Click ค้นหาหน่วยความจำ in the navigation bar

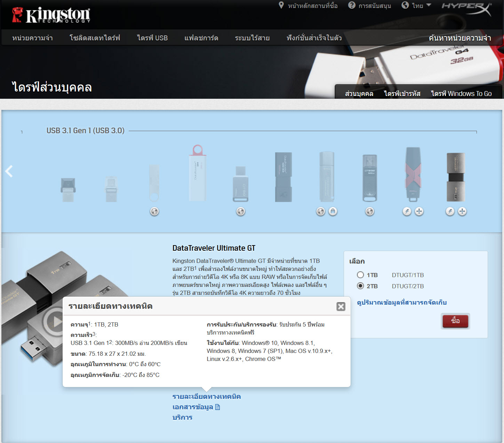tap(460, 38)
